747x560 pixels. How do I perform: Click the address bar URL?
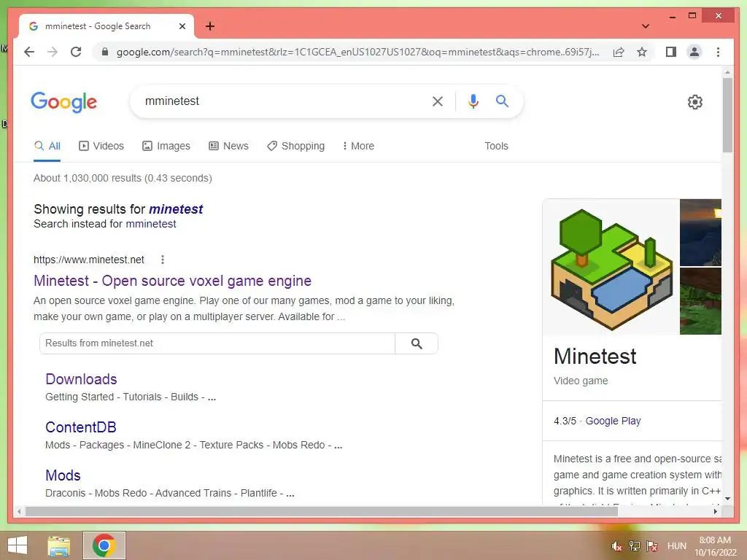(357, 52)
